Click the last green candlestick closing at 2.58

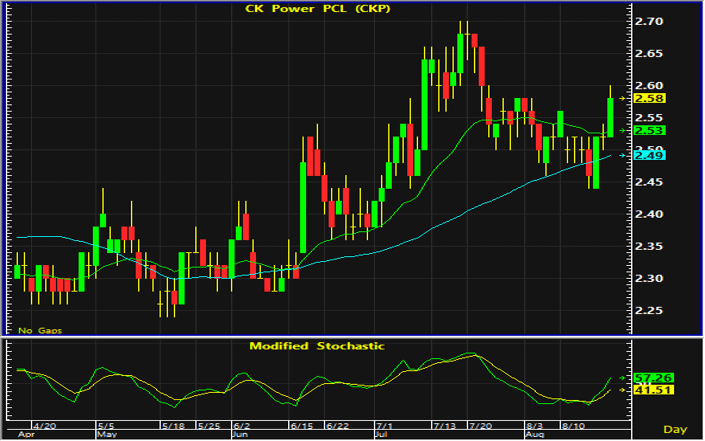pyautogui.click(x=610, y=118)
